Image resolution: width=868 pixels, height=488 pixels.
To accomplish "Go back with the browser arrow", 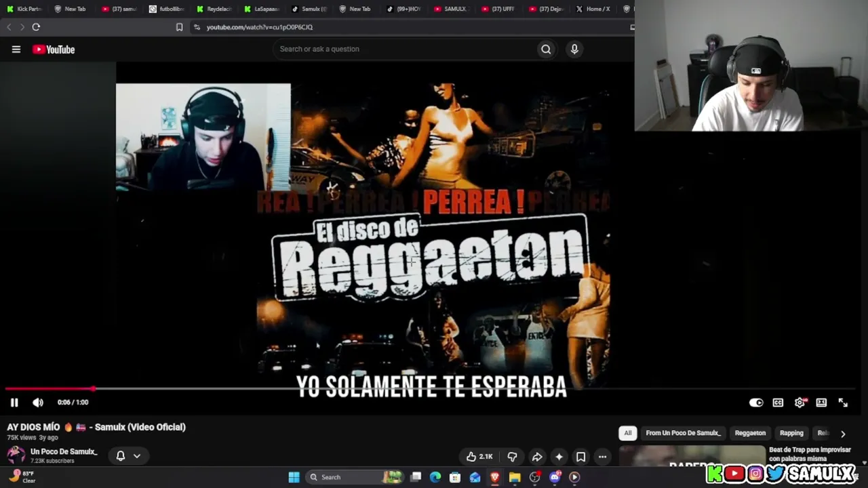I will 9,27.
